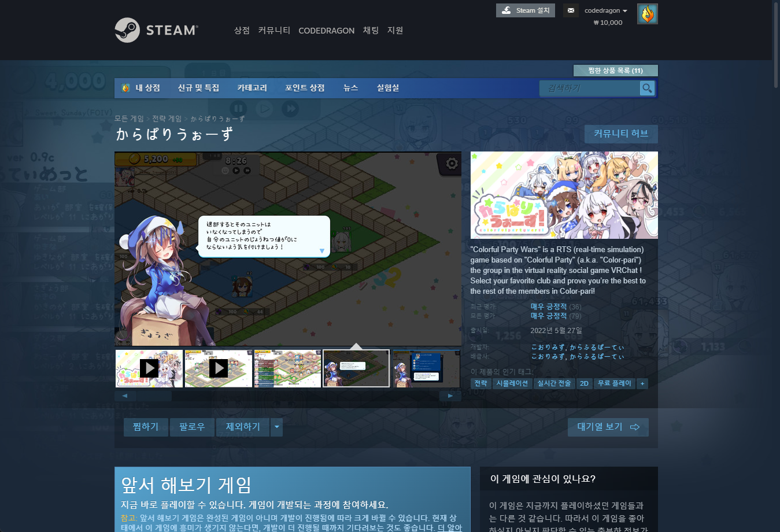This screenshot has width=780, height=532.
Task: Click the user avatar flame icon
Action: click(648, 14)
